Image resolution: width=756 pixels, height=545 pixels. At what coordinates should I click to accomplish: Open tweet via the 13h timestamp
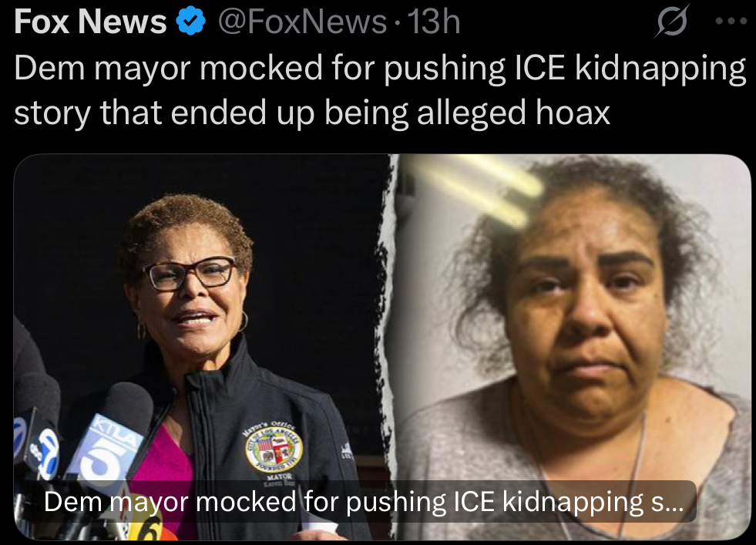(x=434, y=22)
